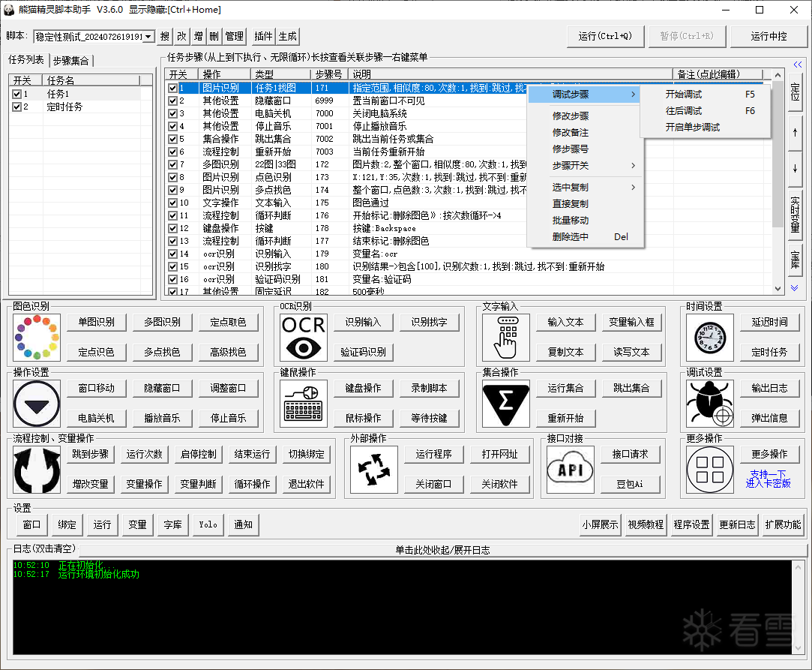
Task: Click the 搜 script search button
Action: coord(165,36)
